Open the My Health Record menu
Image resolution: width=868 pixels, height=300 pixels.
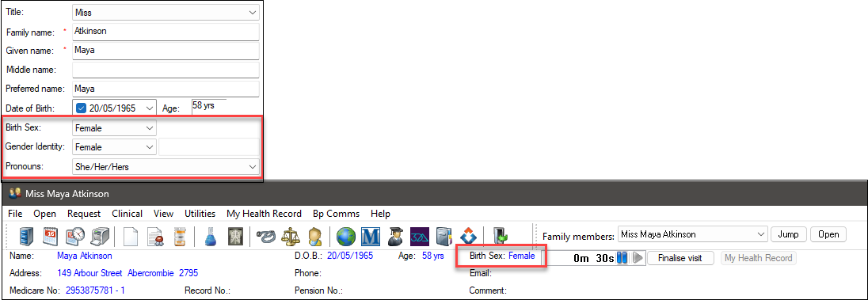(264, 214)
